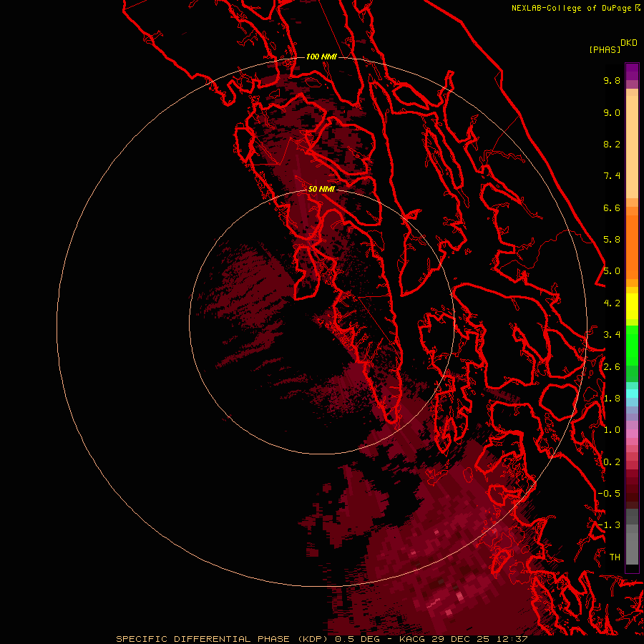
Task: Pick the cyan band on the color bar
Action: pyautogui.click(x=632, y=393)
